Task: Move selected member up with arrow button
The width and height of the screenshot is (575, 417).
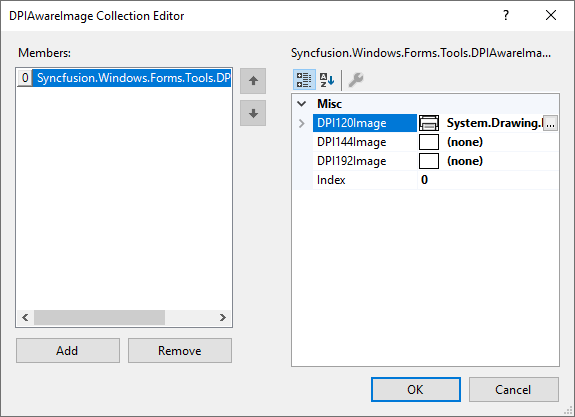Action: pyautogui.click(x=253, y=81)
